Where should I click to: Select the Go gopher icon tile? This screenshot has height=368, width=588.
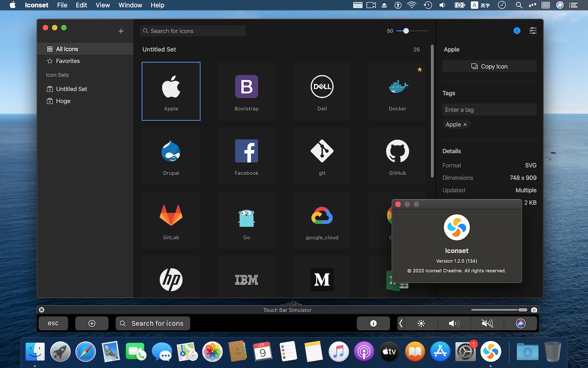[246, 220]
